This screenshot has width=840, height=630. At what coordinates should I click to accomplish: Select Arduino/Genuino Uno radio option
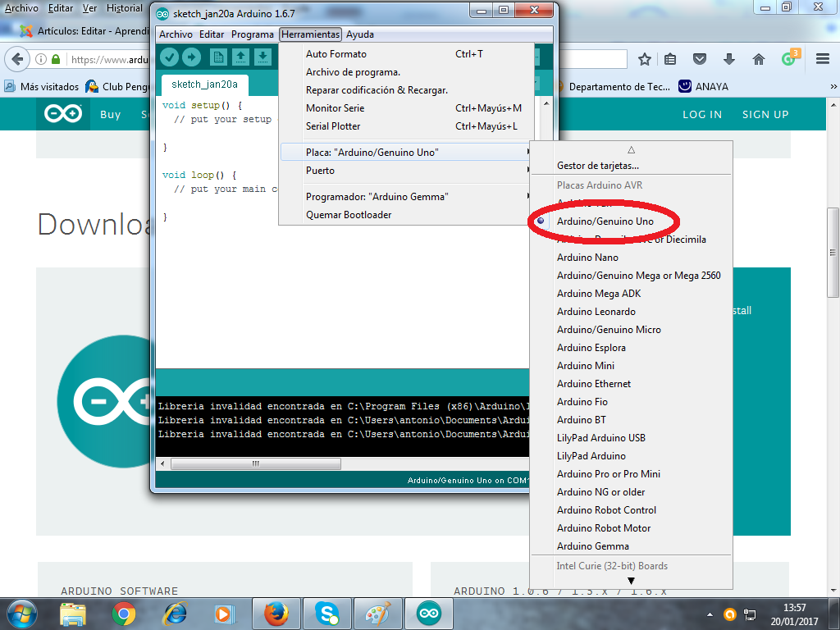click(x=541, y=221)
